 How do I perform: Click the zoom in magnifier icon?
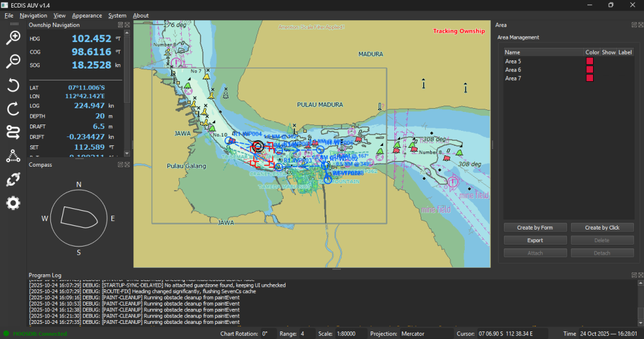point(13,38)
